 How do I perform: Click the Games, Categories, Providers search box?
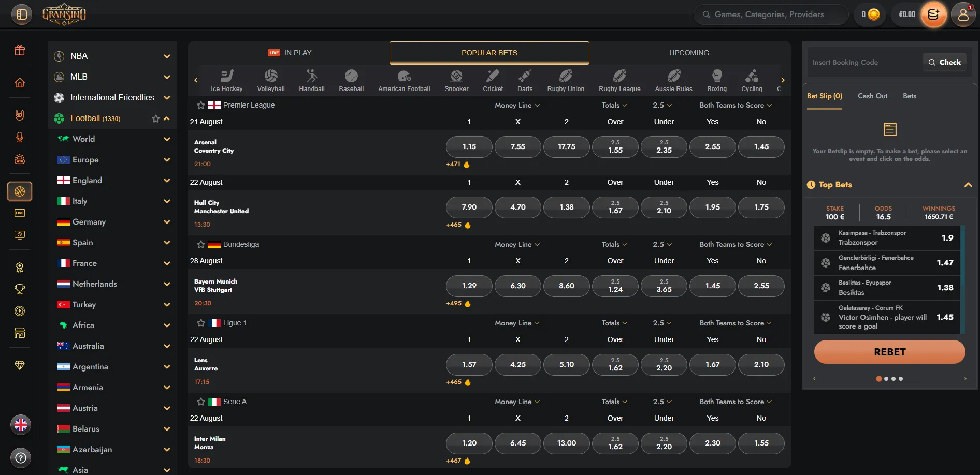pyautogui.click(x=771, y=14)
